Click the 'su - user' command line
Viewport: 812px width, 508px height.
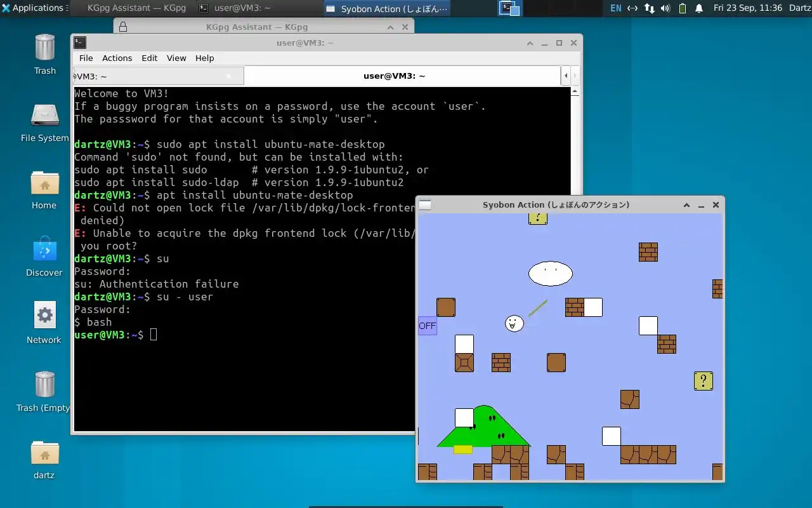click(x=185, y=297)
